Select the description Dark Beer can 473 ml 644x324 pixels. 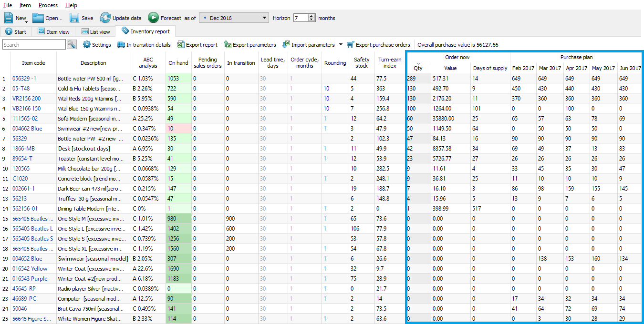click(x=93, y=189)
